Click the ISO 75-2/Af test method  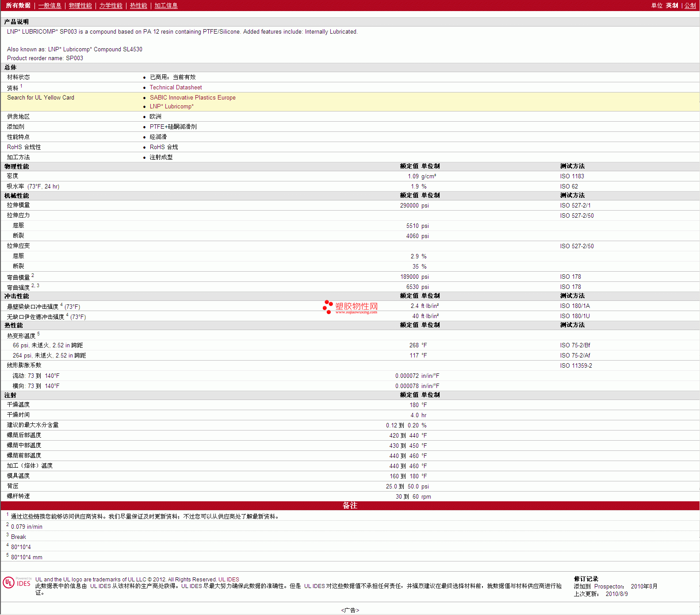pos(575,356)
